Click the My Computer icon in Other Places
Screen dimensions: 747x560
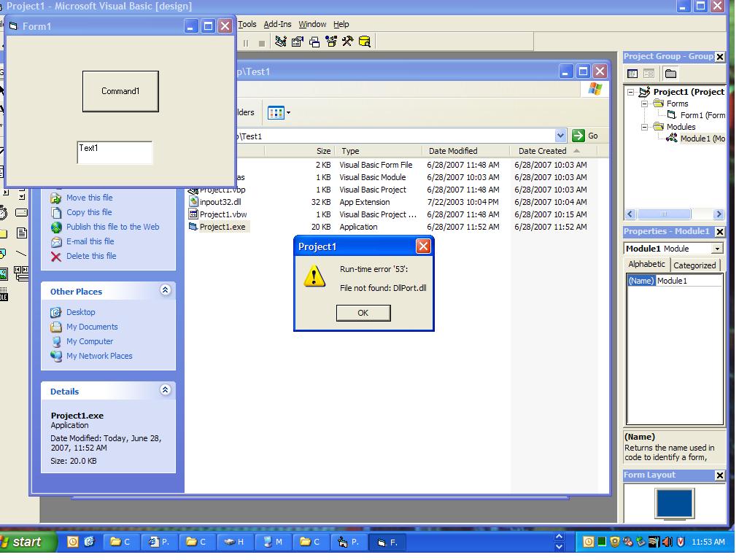56,341
